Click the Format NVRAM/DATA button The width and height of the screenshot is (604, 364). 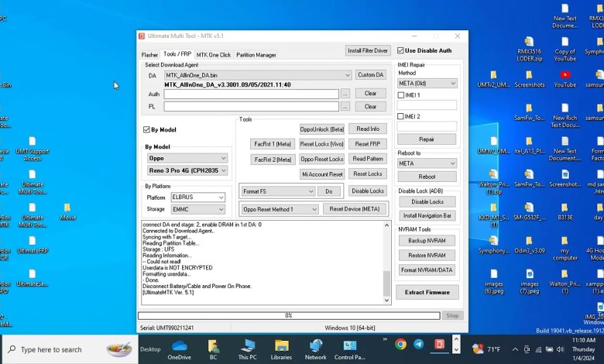pos(427,270)
